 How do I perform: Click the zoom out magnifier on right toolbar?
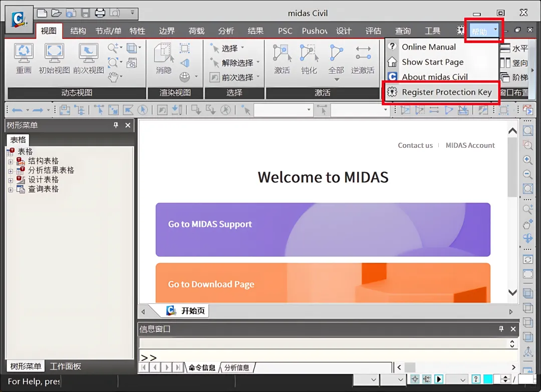coord(527,174)
